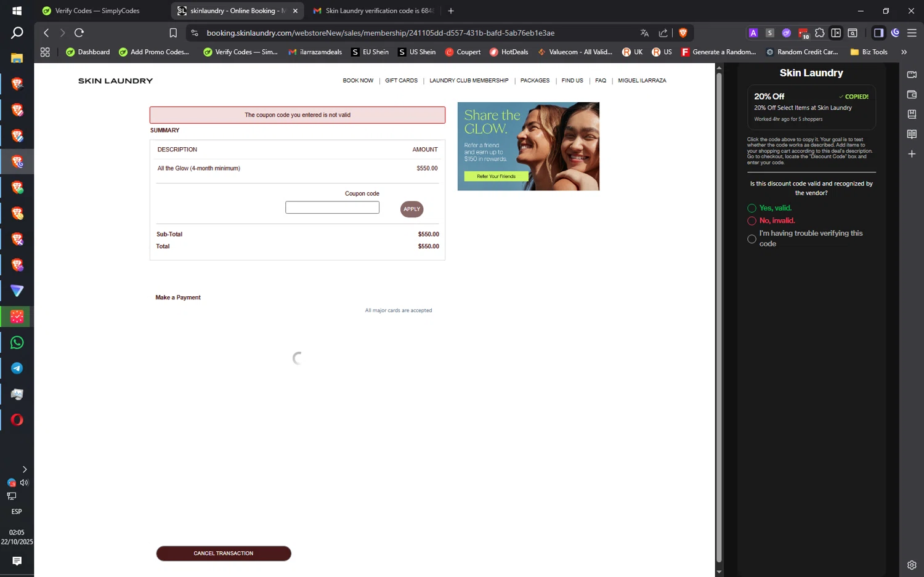Open Coupert bookmark
Image resolution: width=924 pixels, height=577 pixels.
click(463, 52)
